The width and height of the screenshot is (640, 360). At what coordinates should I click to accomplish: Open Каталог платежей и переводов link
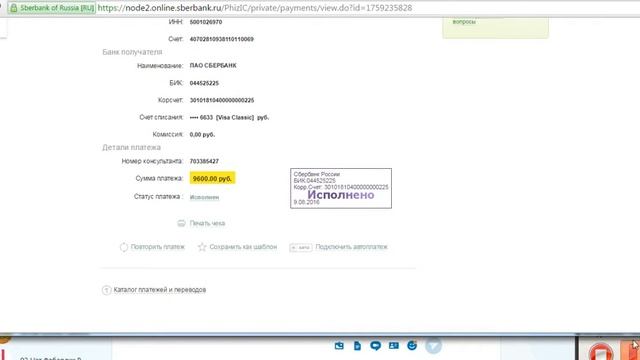(160, 290)
